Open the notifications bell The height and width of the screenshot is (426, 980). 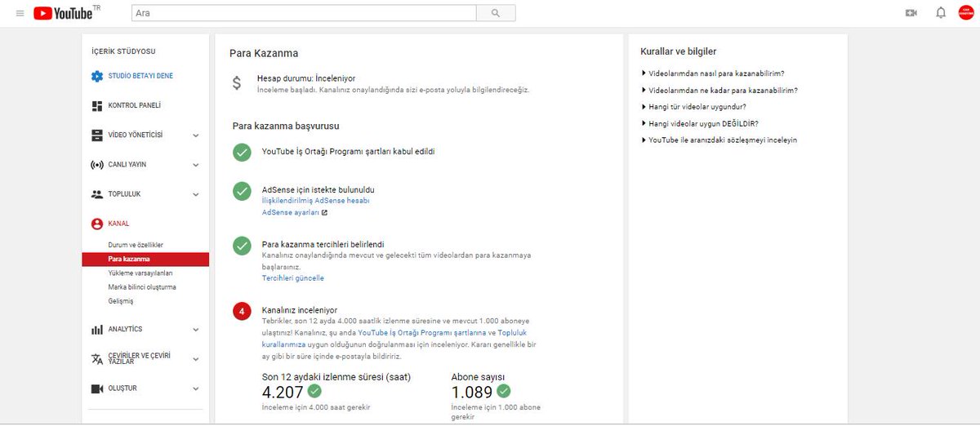click(x=941, y=13)
